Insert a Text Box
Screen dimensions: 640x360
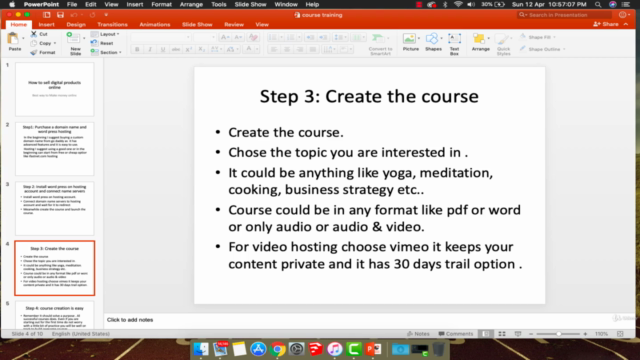click(454, 39)
